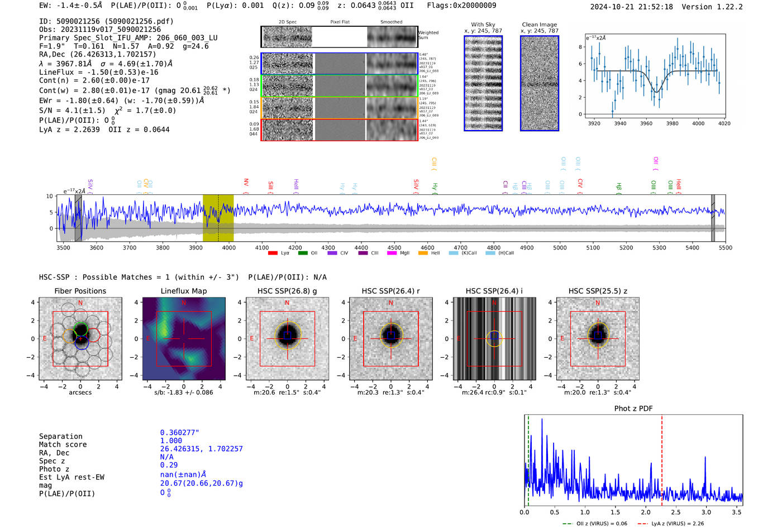Open the Lineflux Map image

pyautogui.click(x=184, y=339)
